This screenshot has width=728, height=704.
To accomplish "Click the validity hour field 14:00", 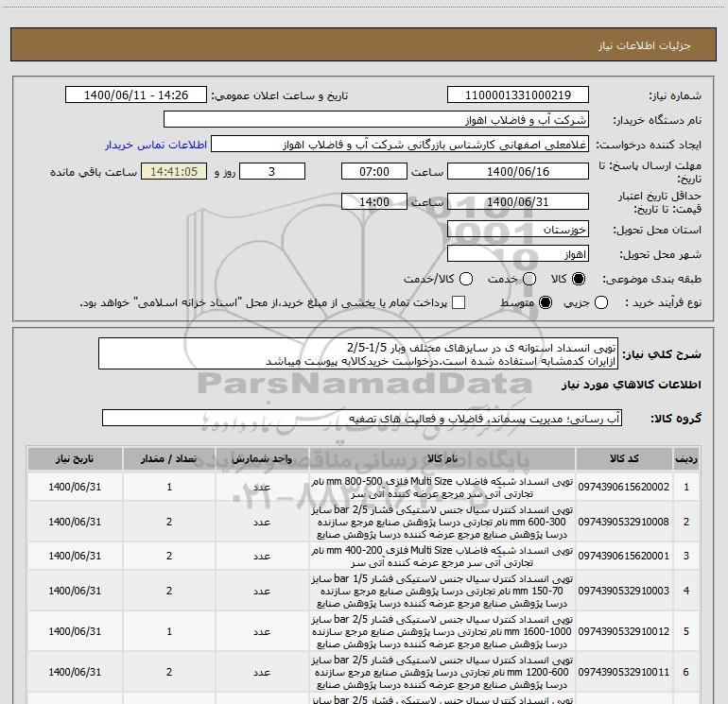I will [x=374, y=202].
